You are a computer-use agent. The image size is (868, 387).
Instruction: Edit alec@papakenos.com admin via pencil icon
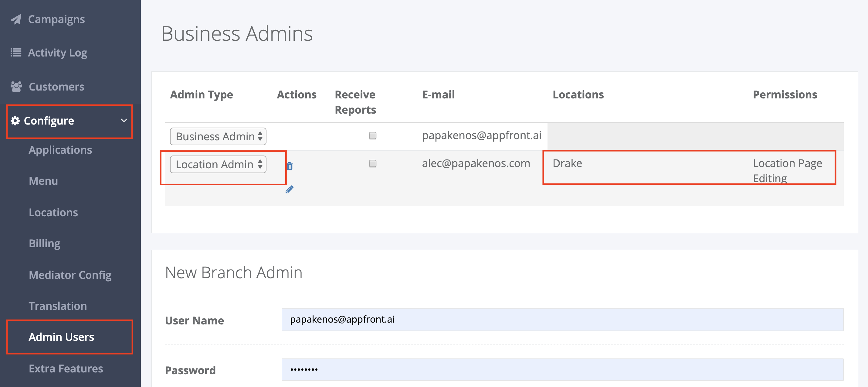[290, 189]
